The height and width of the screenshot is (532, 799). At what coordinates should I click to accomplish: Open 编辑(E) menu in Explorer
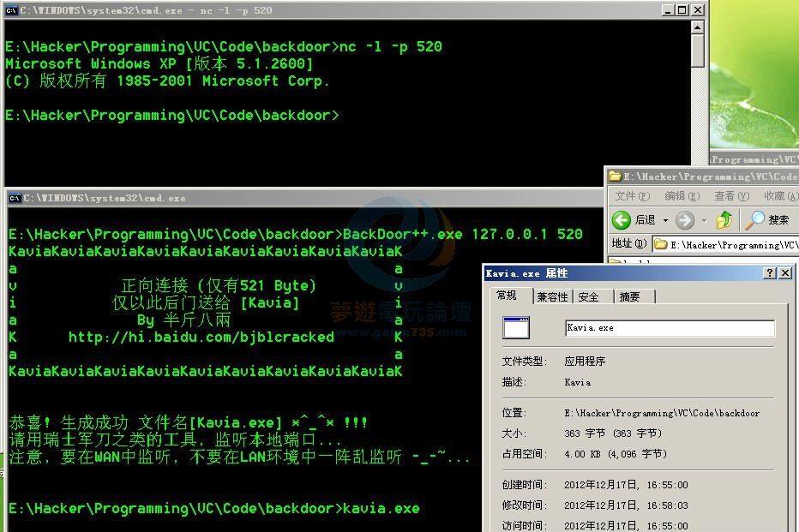point(682,196)
